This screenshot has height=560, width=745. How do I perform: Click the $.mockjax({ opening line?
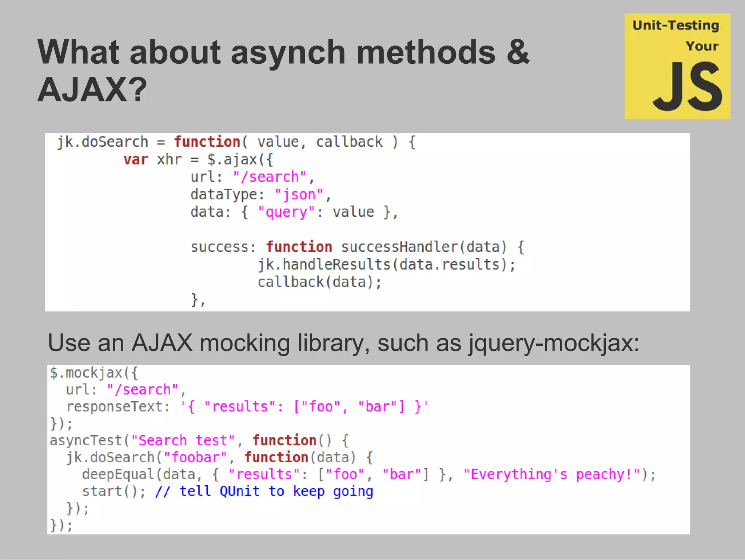(94, 373)
